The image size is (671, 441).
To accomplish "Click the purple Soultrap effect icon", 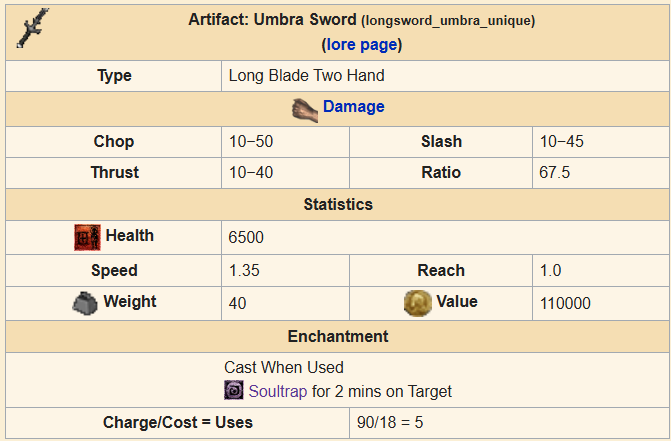I will click(234, 390).
